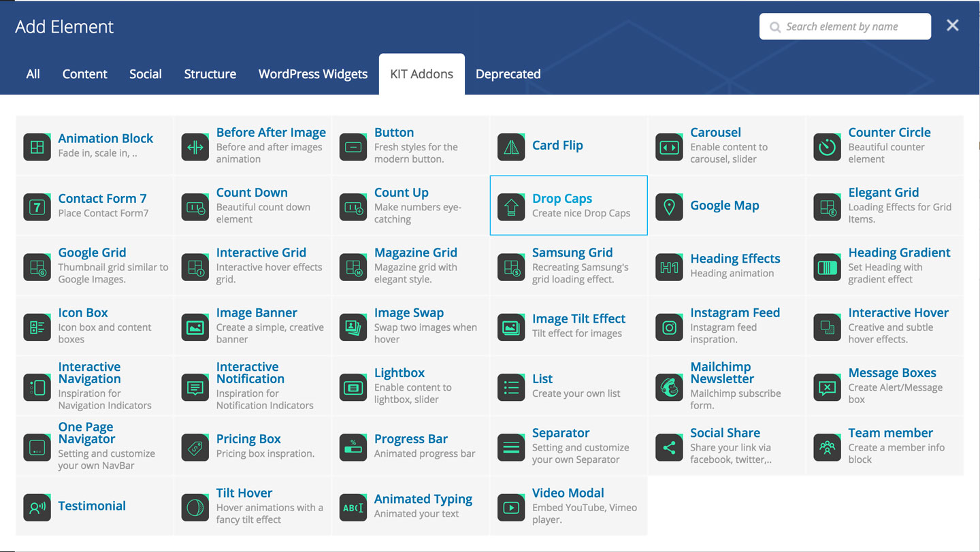Select the Instagram Feed icon
980x552 pixels.
coord(669,327)
